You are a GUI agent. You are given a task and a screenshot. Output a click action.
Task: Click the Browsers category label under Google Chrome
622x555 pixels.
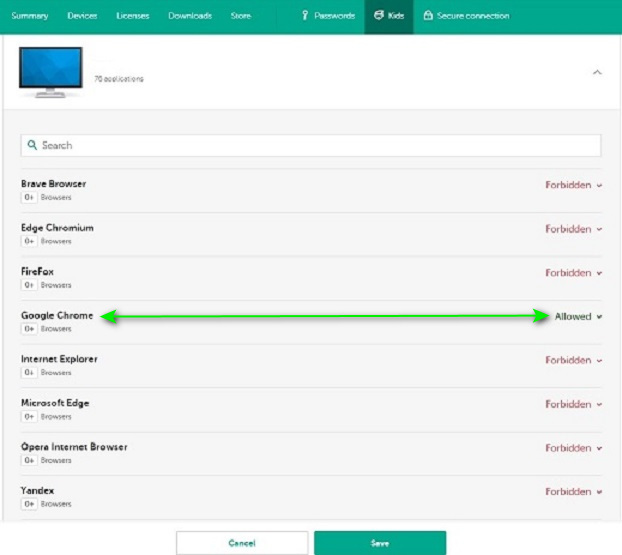point(56,329)
